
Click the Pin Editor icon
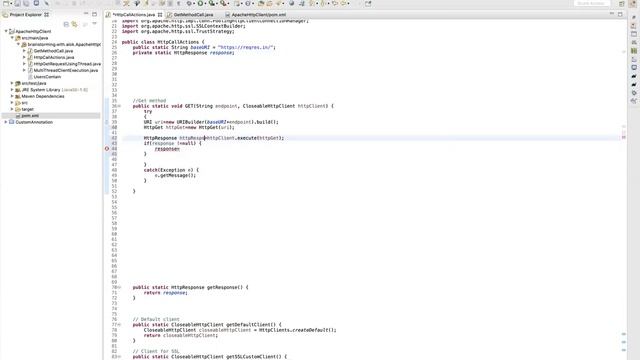click(x=368, y=3)
